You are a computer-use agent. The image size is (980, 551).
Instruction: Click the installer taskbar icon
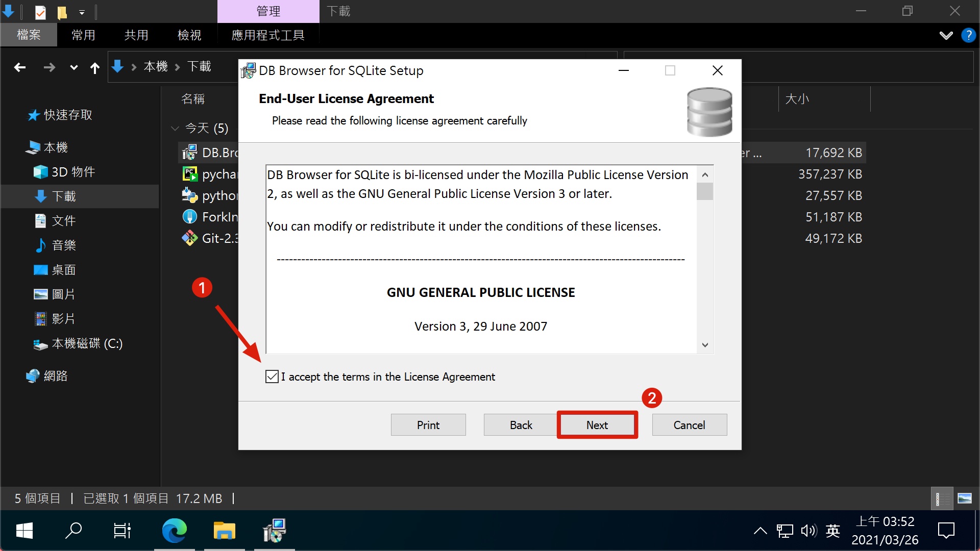(274, 531)
